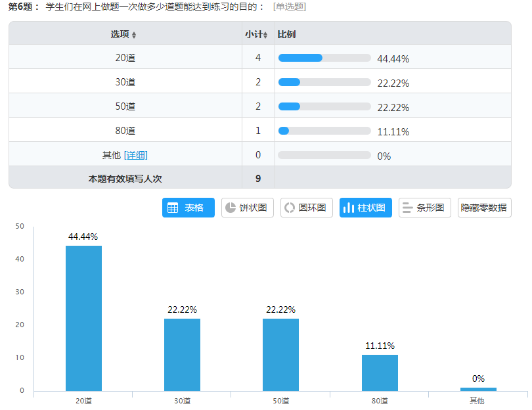The image size is (532, 410).
Task: Select the 柱状图 bar chart button
Action: (x=365, y=208)
